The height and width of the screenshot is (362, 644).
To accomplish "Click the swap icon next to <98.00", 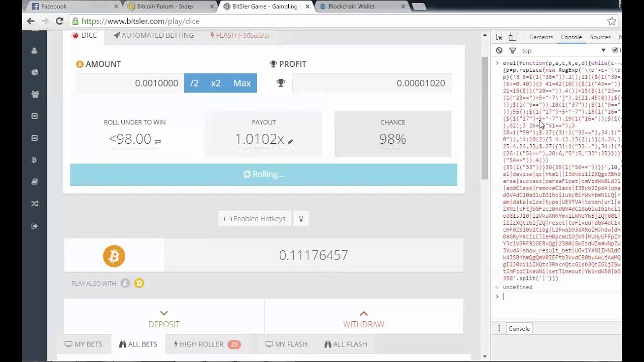I will (x=158, y=142).
